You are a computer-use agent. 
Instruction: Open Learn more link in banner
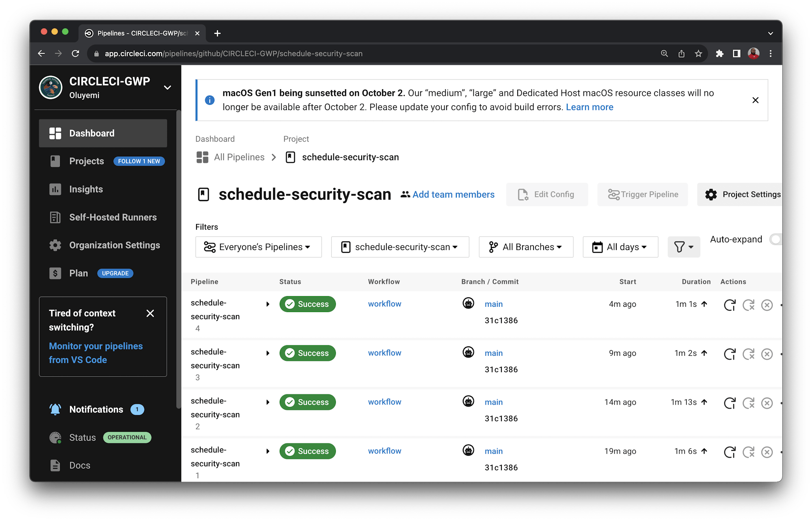(x=589, y=107)
